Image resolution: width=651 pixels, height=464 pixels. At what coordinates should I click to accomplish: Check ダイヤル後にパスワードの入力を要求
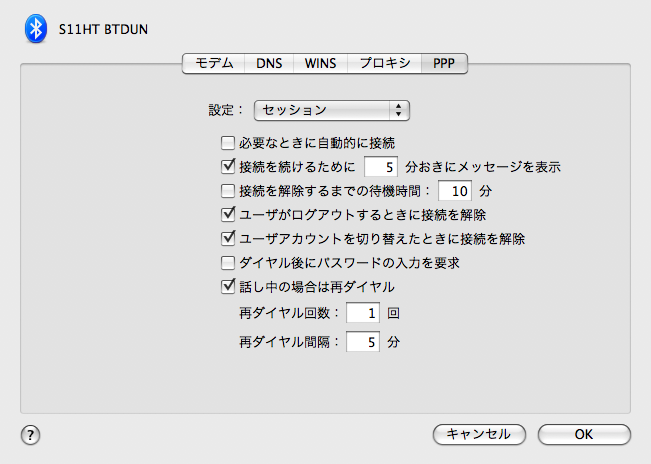point(227,263)
